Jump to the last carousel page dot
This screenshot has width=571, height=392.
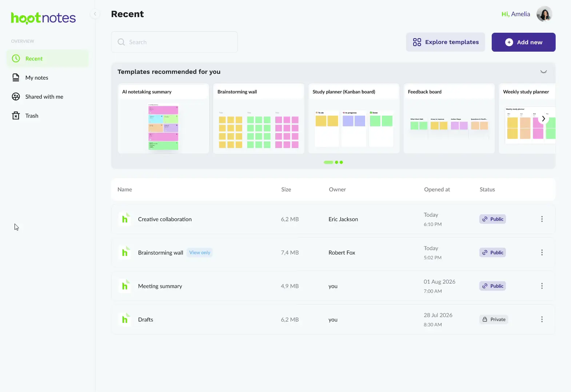tap(341, 162)
